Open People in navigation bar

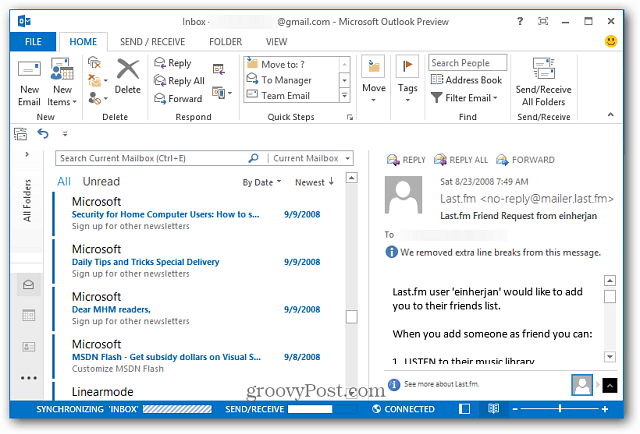pyautogui.click(x=29, y=347)
